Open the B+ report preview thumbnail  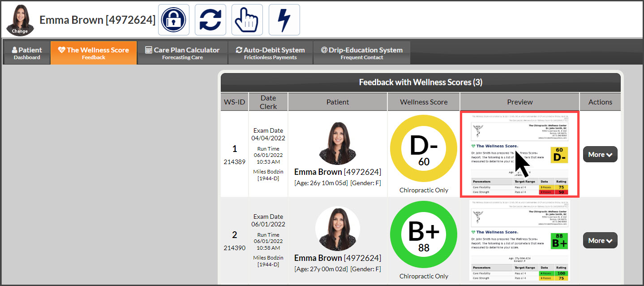[520, 240]
